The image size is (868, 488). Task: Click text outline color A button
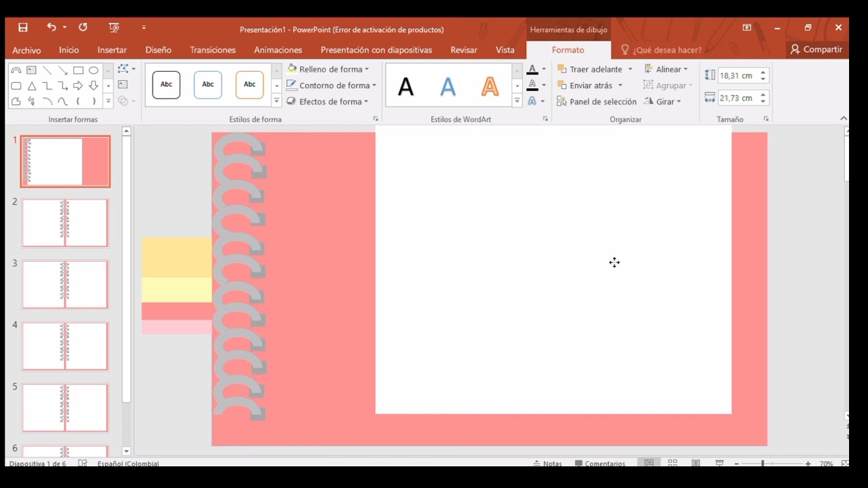coord(532,85)
